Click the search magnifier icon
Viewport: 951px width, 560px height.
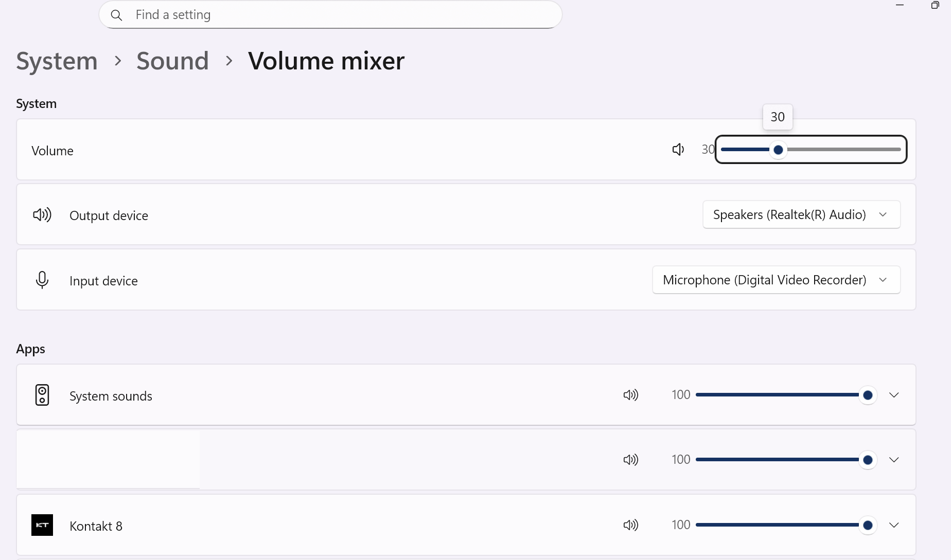click(x=117, y=15)
